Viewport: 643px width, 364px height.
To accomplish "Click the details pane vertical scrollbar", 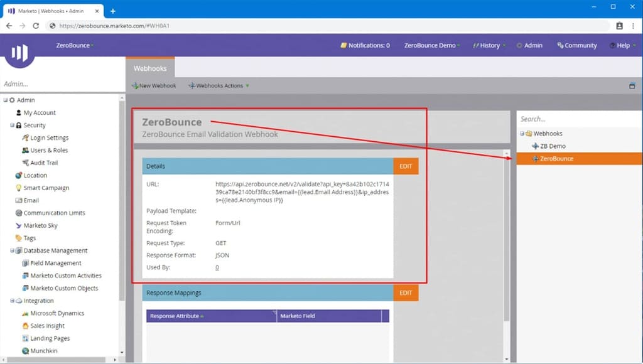I will [507, 238].
